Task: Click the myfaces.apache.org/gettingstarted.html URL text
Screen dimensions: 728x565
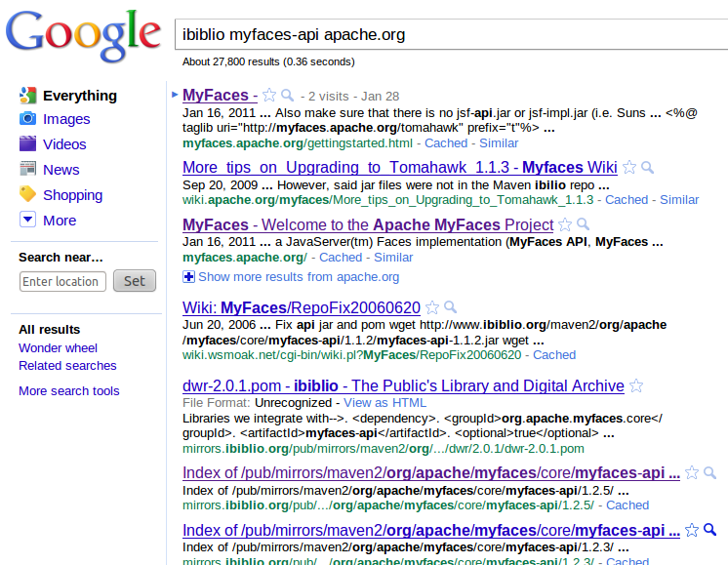Action: point(297,143)
